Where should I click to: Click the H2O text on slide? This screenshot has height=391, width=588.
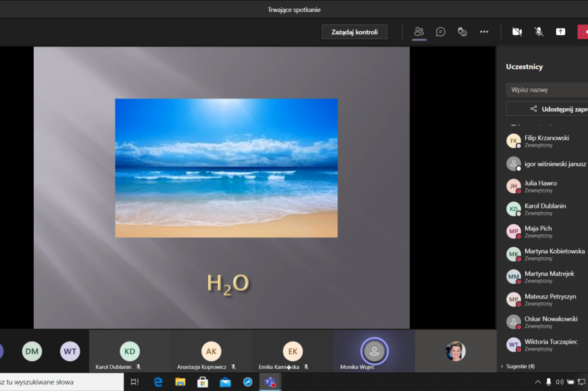[x=228, y=284]
